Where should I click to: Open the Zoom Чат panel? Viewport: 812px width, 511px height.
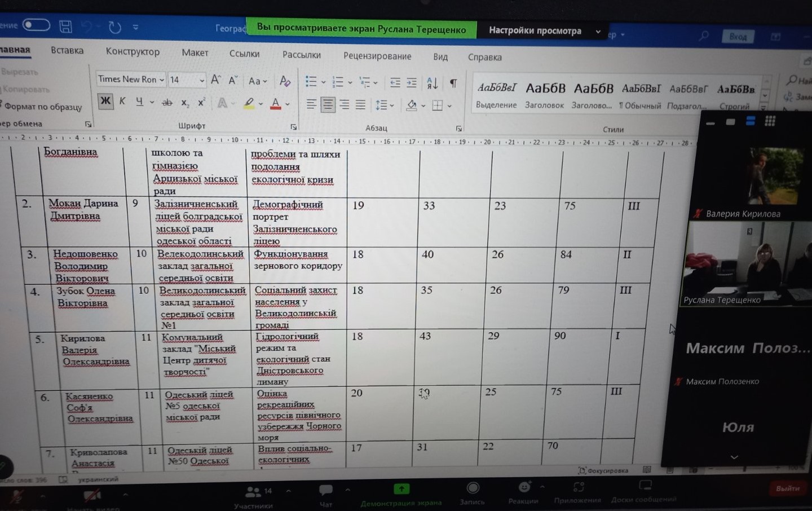[x=326, y=493]
